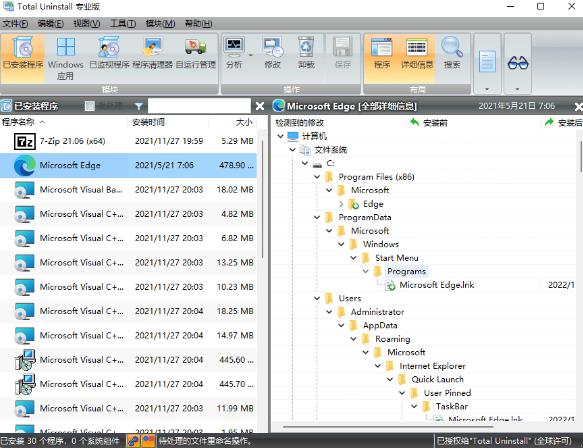Screen dimensions: 583x448
Task: Select Visual C++ row sized 445.60
Action: point(128,360)
